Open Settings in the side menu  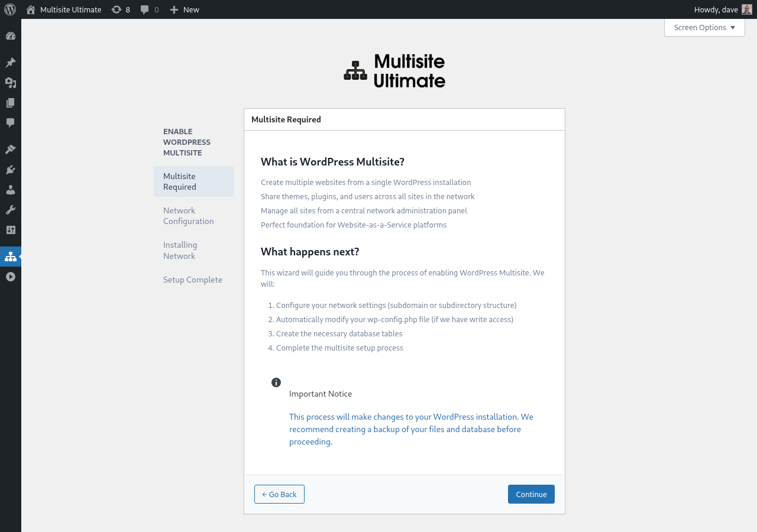pyautogui.click(x=11, y=230)
